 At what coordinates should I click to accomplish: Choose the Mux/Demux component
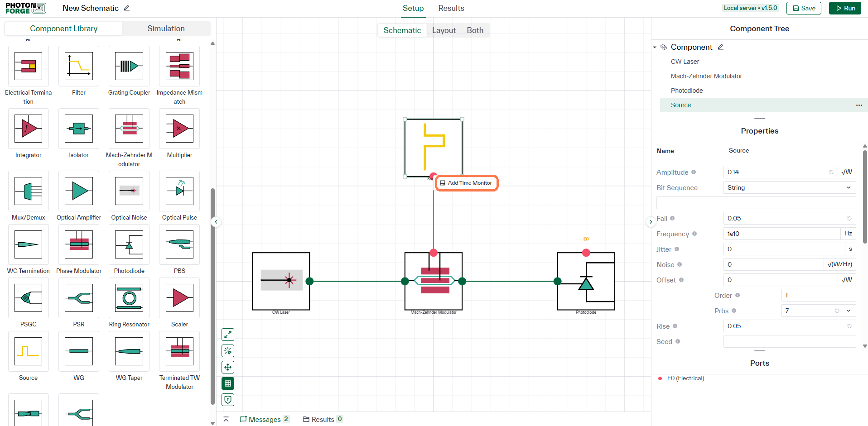click(29, 191)
